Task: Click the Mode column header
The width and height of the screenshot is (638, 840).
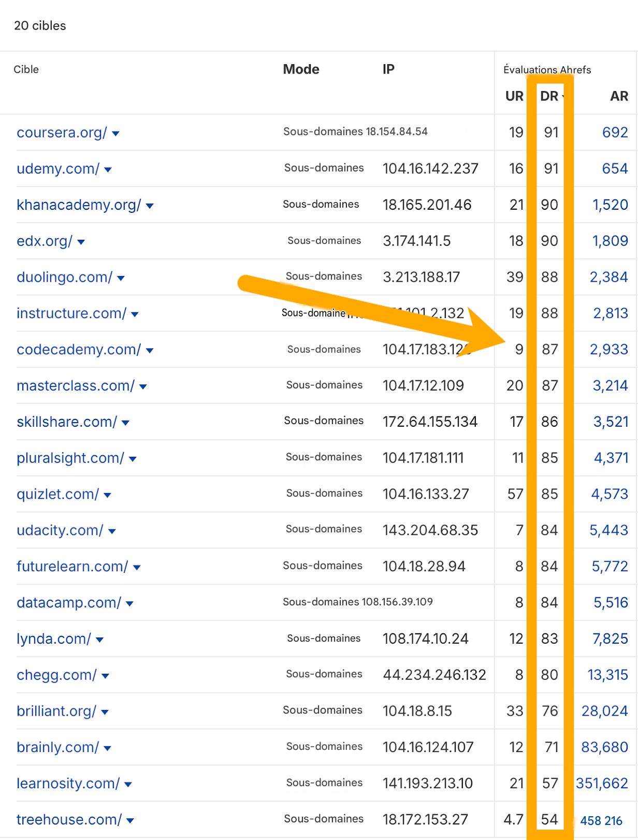Action: (x=301, y=69)
